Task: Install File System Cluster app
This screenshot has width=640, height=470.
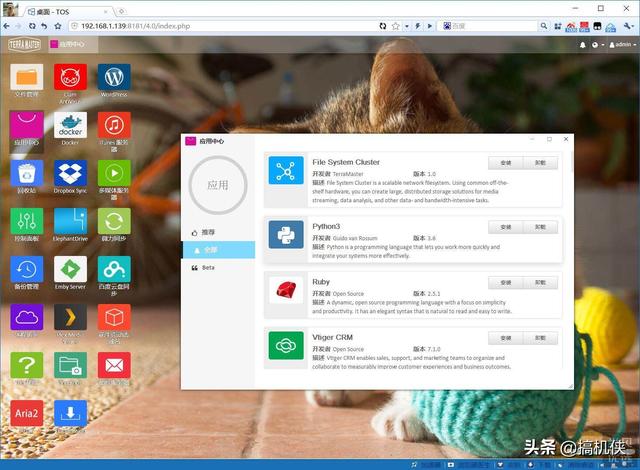Action: [505, 163]
